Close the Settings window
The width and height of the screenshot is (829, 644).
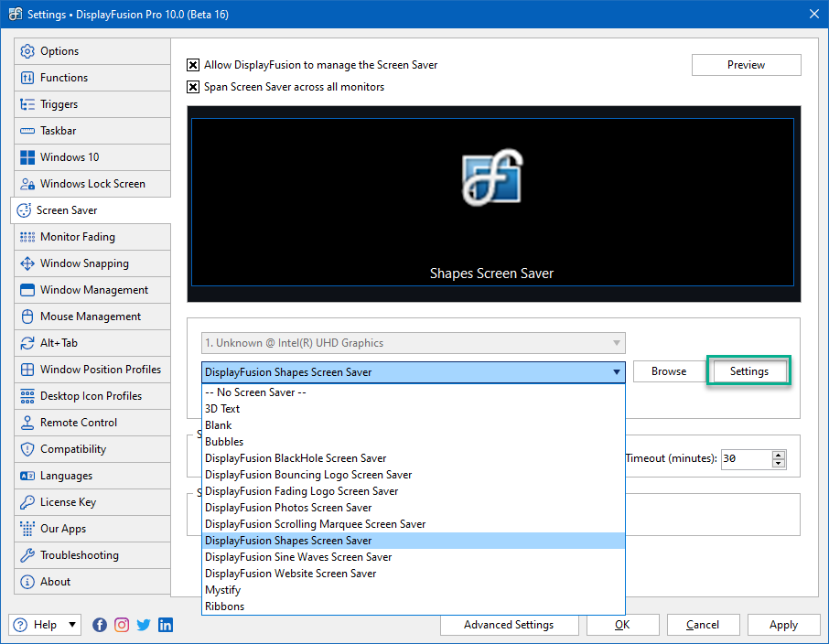pyautogui.click(x=814, y=15)
